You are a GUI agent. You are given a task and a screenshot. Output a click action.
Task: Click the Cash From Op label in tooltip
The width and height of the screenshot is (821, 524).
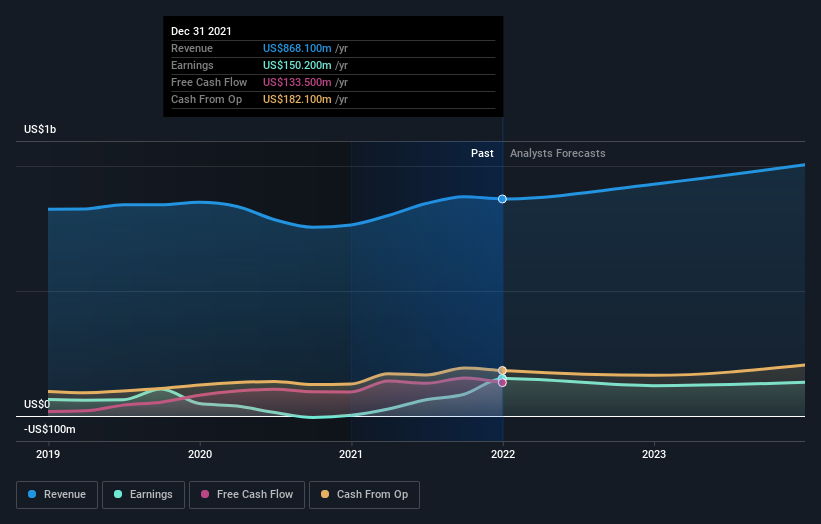[206, 99]
